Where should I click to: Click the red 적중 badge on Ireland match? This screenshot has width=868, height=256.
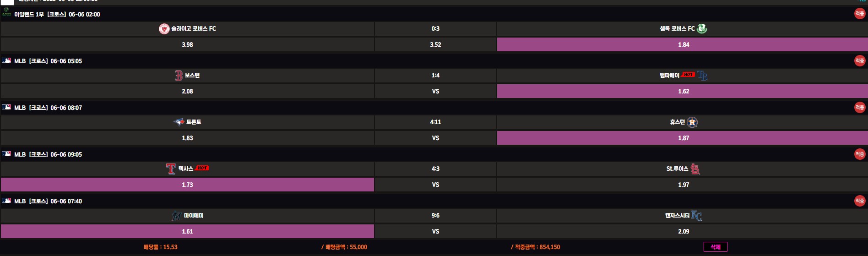[859, 14]
